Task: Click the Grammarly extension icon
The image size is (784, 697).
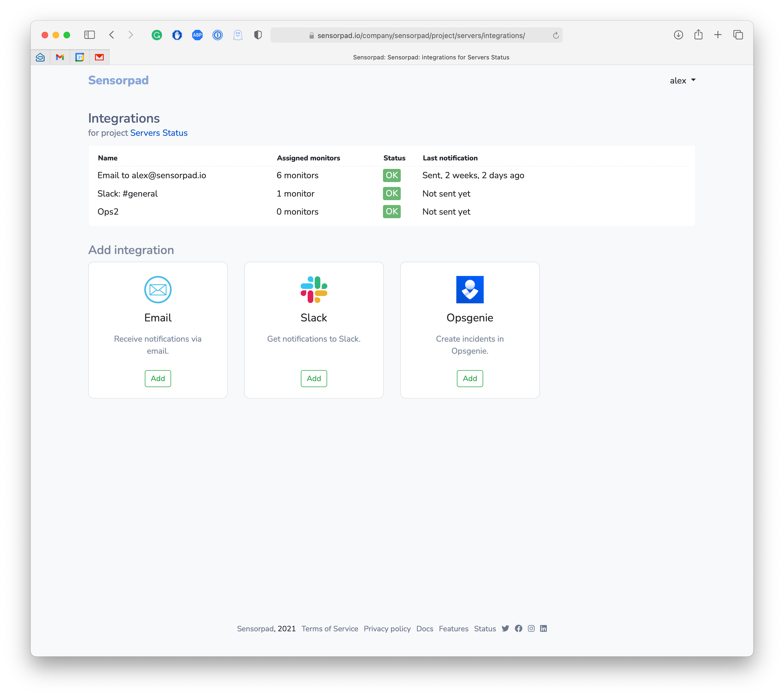Action: click(x=157, y=35)
